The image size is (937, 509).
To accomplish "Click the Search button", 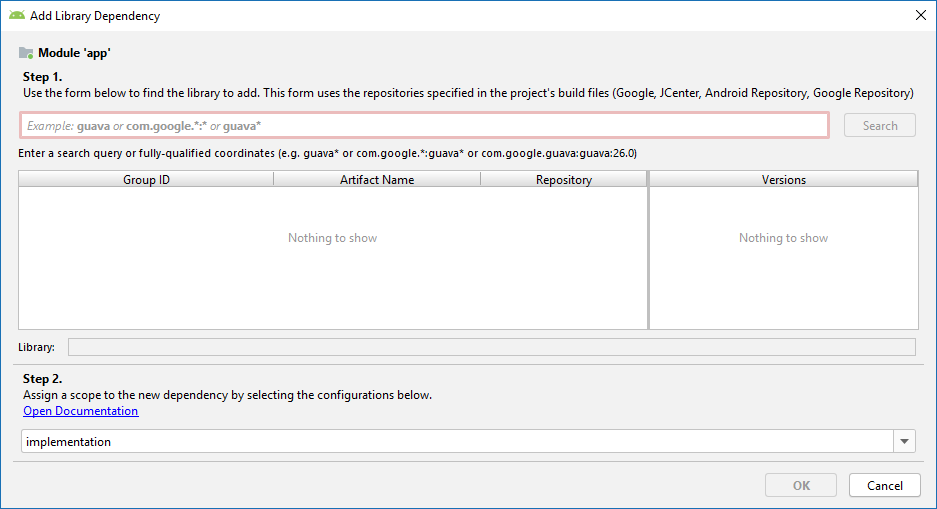I will [880, 125].
